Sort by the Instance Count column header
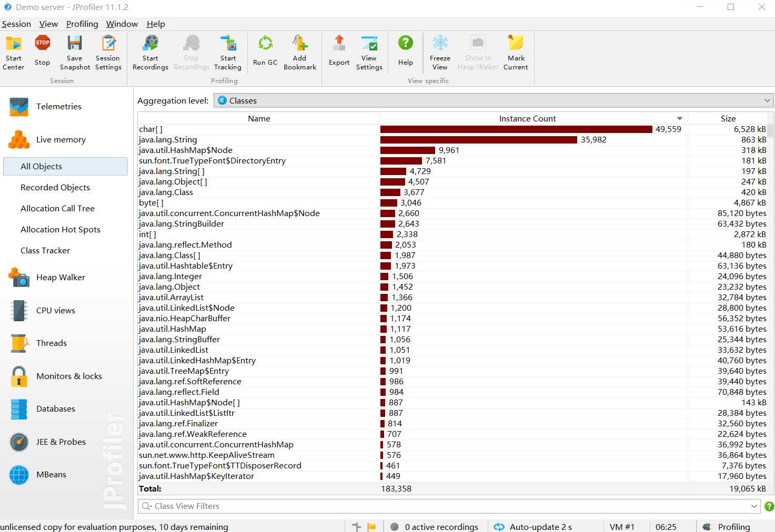This screenshot has width=775, height=532. 534,118
